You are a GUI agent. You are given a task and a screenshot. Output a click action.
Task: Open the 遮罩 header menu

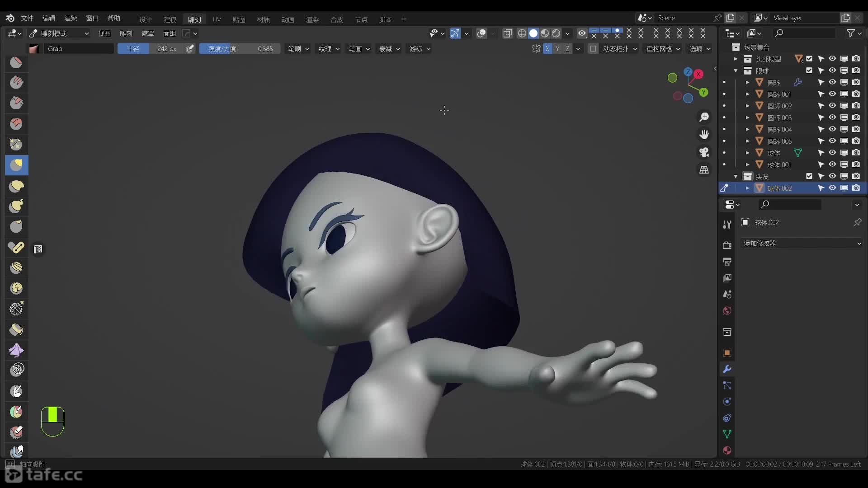pos(147,33)
